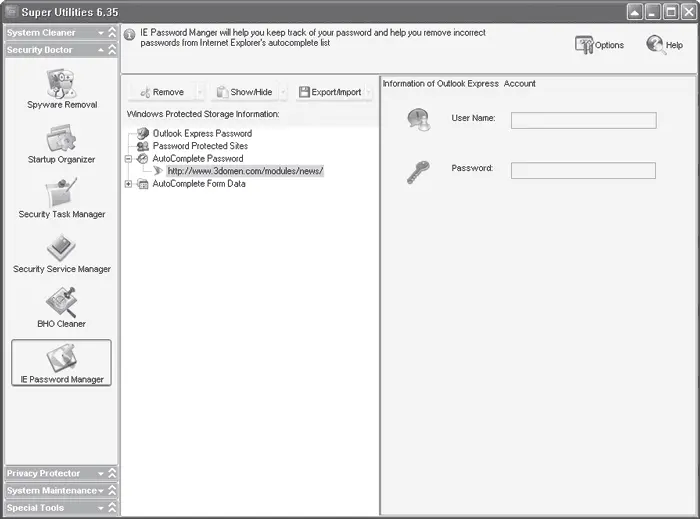Image resolution: width=700 pixels, height=519 pixels.
Task: Open Security Task Manager icon
Action: pyautogui.click(x=61, y=192)
